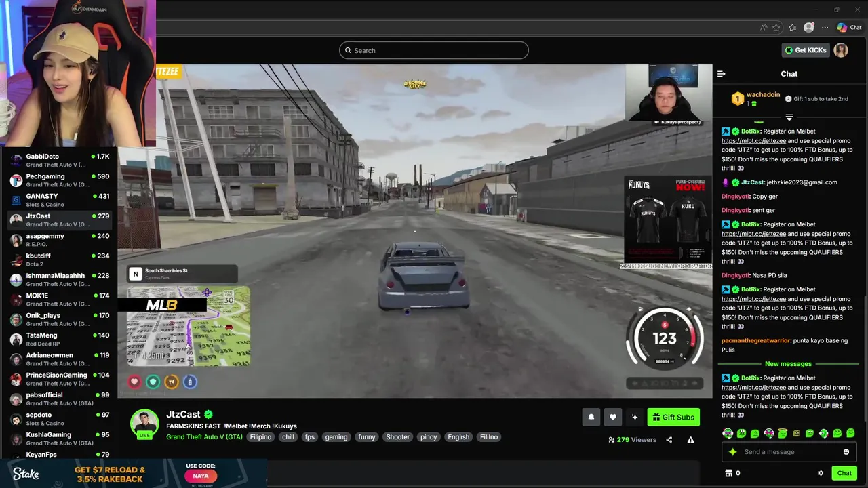Open JtzCast channel name below video
Image resolution: width=868 pixels, height=488 pixels.
183,414
